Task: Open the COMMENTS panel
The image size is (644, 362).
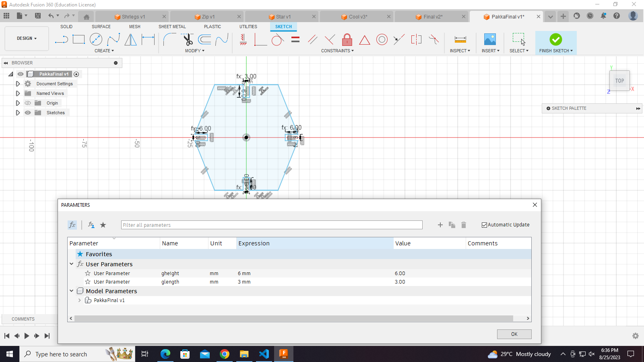Action: (x=23, y=319)
